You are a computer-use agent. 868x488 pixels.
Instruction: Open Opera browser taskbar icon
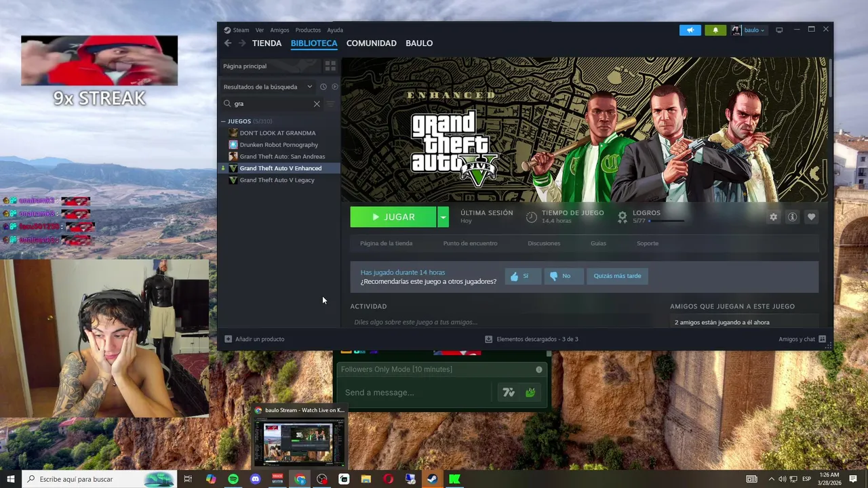(388, 479)
